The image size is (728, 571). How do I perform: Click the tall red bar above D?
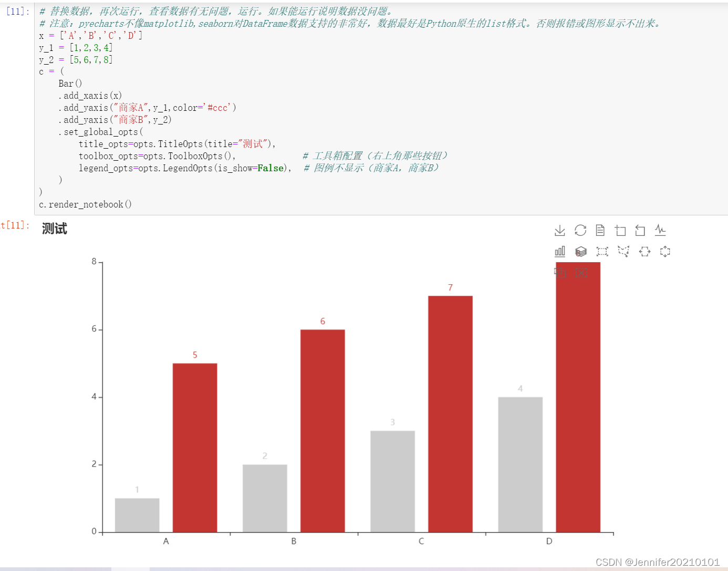click(578, 397)
